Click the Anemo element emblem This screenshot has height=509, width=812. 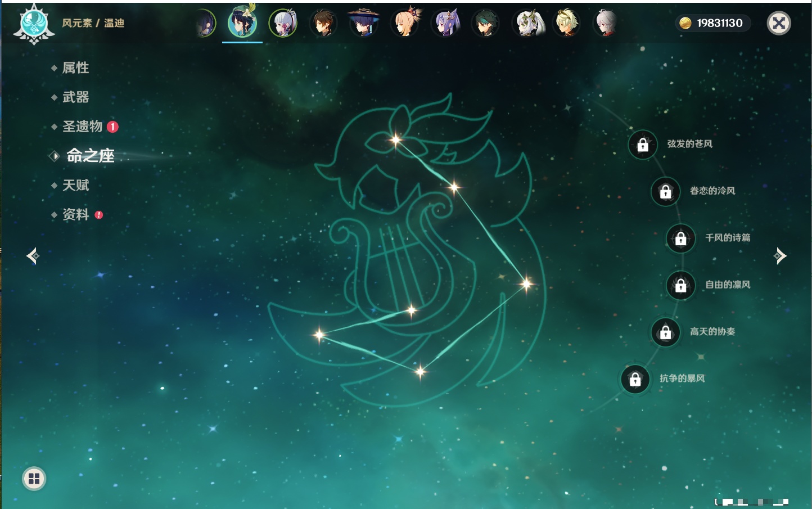[34, 24]
